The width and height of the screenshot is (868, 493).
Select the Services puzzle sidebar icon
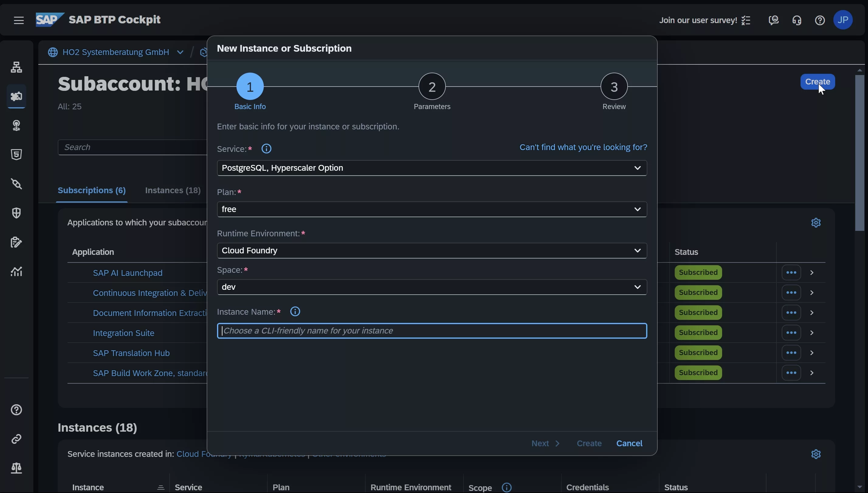pos(16,97)
